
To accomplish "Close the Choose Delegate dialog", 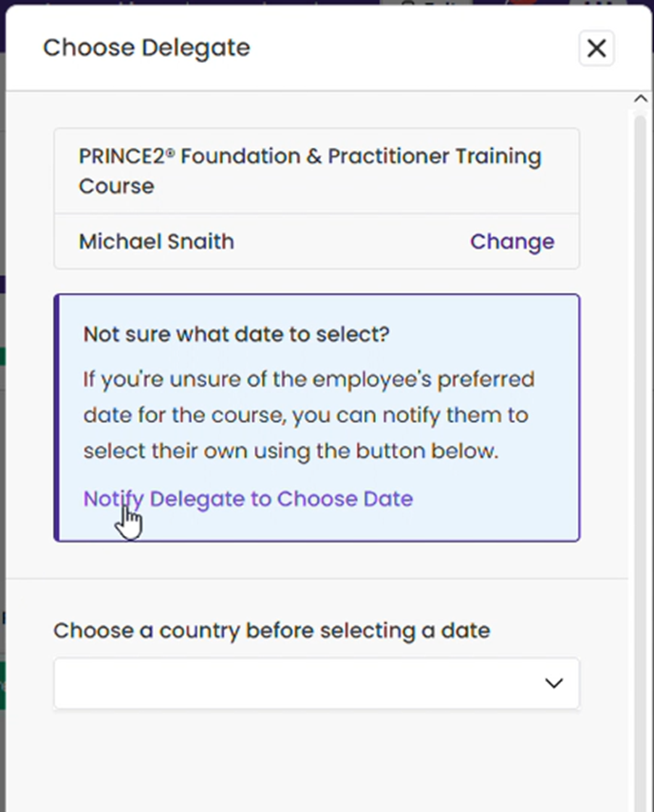I will [x=596, y=48].
